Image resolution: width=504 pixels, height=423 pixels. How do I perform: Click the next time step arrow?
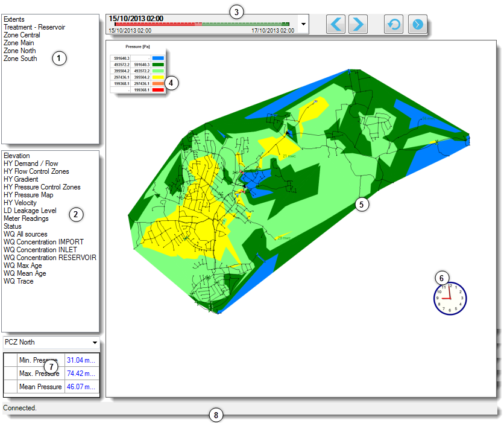pos(358,24)
